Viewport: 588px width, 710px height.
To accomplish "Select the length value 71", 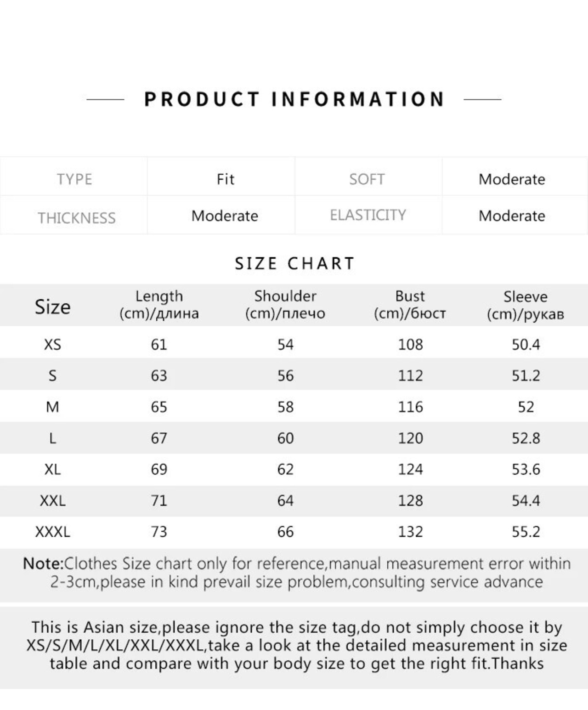I will tap(159, 500).
